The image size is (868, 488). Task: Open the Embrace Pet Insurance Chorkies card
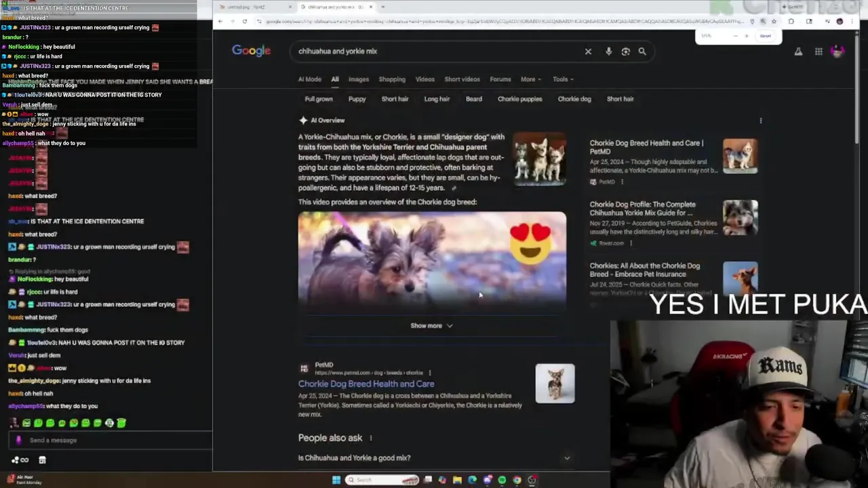[673, 279]
